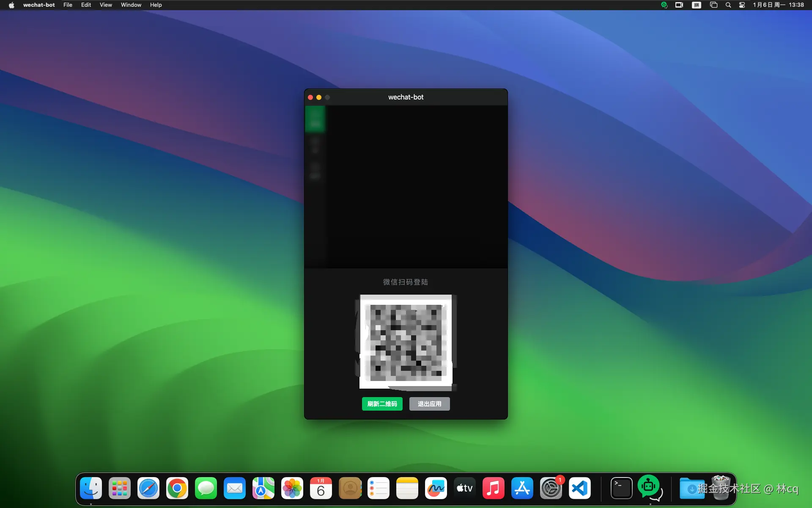Launch Visual Studio Code from the Dock
Viewport: 812px width, 508px height.
[x=579, y=488]
